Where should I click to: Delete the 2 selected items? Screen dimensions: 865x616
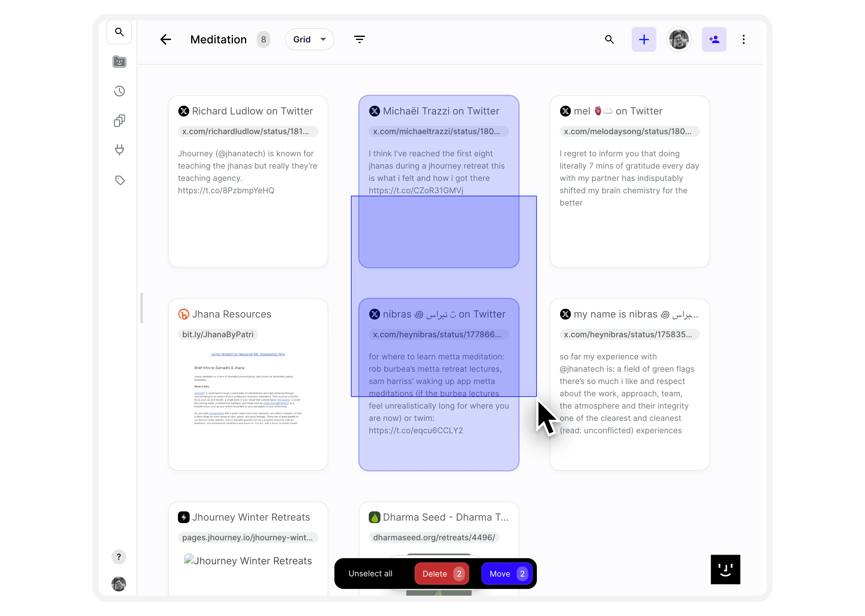pos(442,574)
